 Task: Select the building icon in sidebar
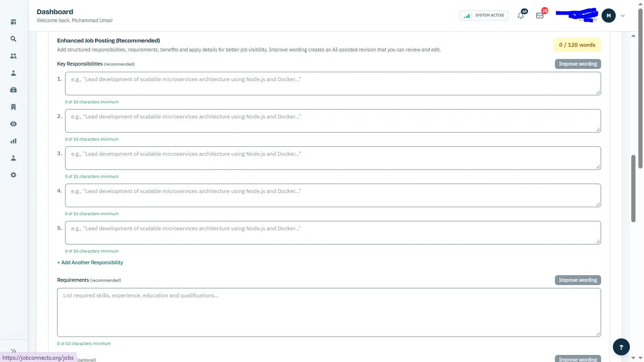(x=13, y=107)
